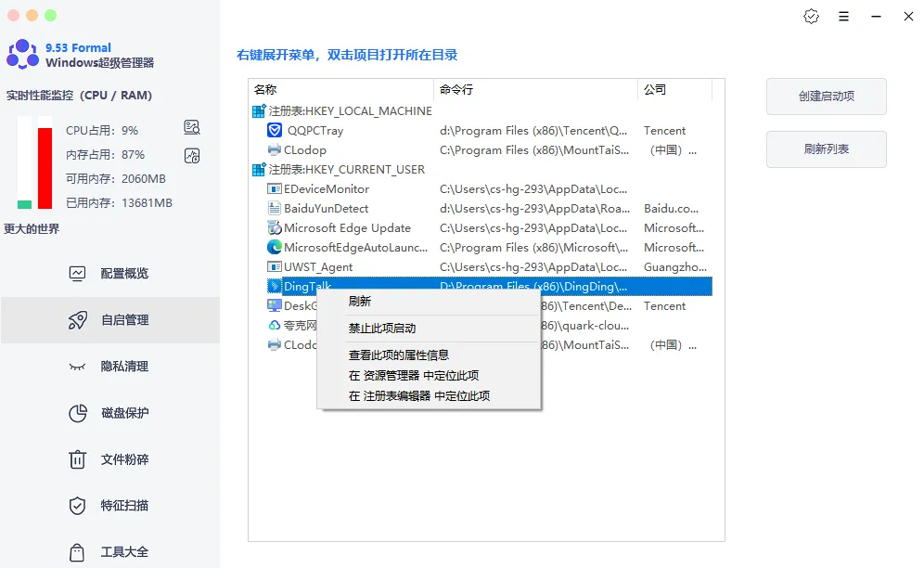924x568 pixels.
Task: Click the 特征扫描 shield icon
Action: click(x=77, y=506)
